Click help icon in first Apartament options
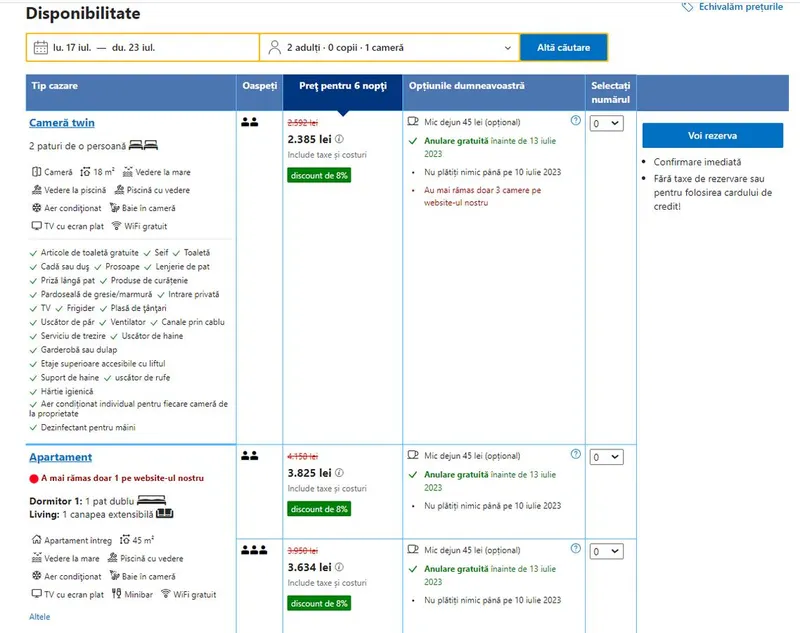 coord(575,454)
